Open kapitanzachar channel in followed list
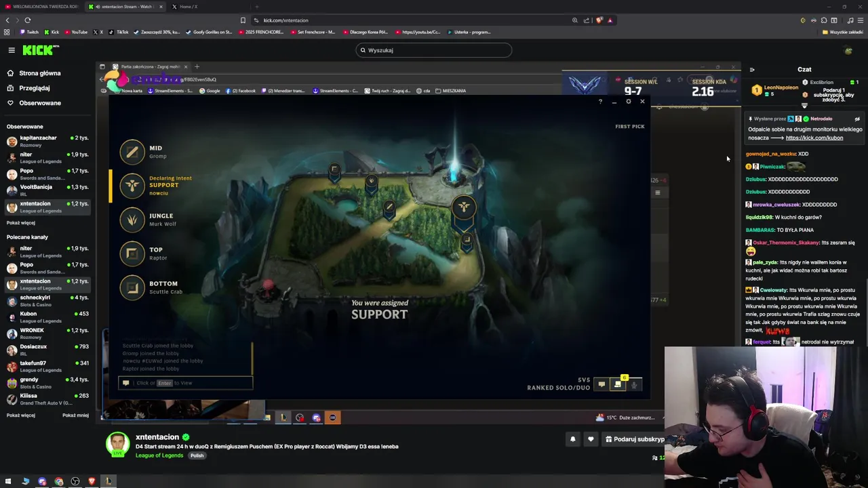The height and width of the screenshot is (488, 868). pyautogui.click(x=47, y=141)
